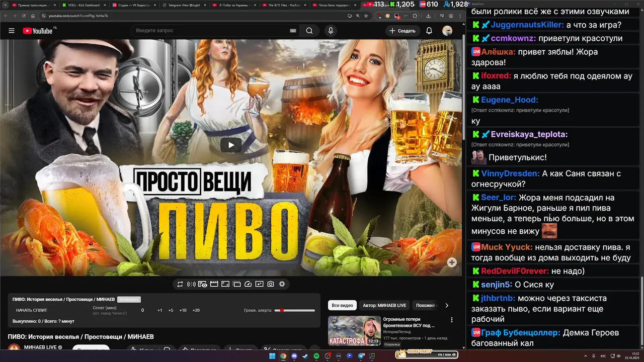Switch to The 9/11 Files YouTube tab
Viewport: 644px width, 362px height.
click(284, 5)
